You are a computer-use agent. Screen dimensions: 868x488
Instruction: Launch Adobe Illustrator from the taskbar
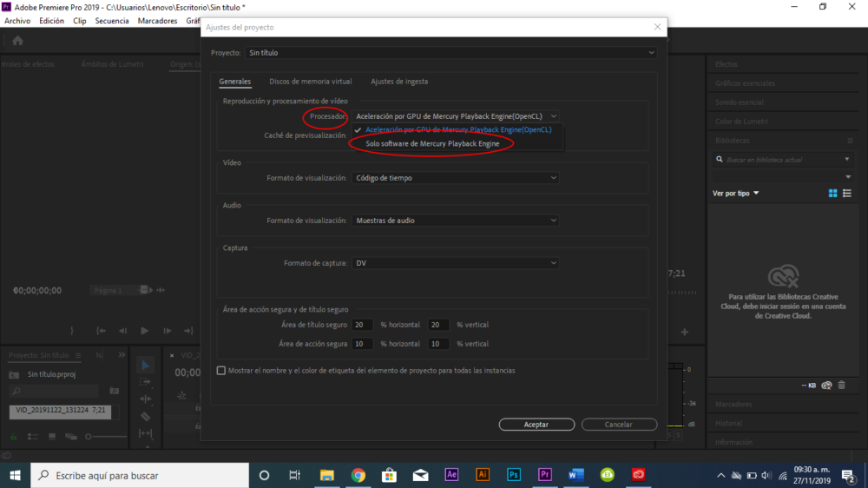(483, 475)
